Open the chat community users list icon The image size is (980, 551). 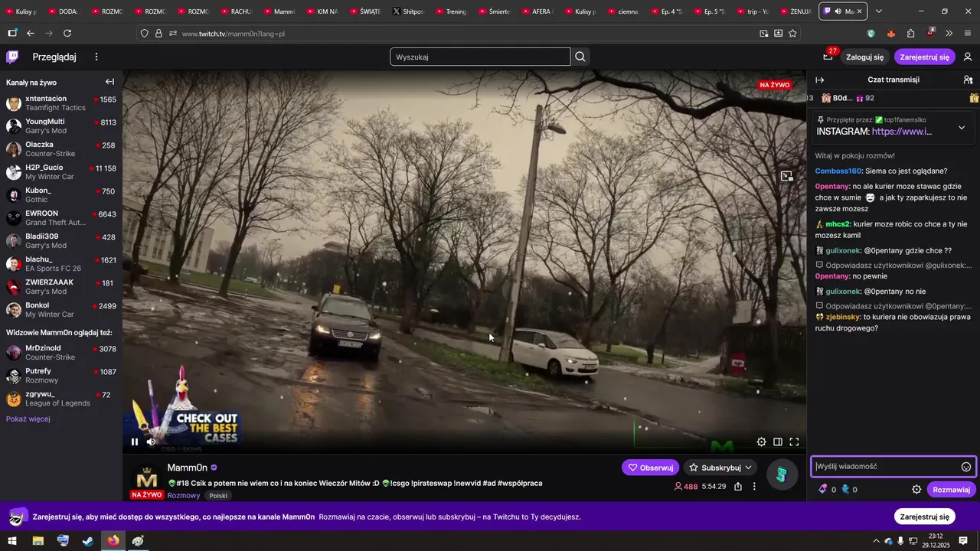[968, 80]
